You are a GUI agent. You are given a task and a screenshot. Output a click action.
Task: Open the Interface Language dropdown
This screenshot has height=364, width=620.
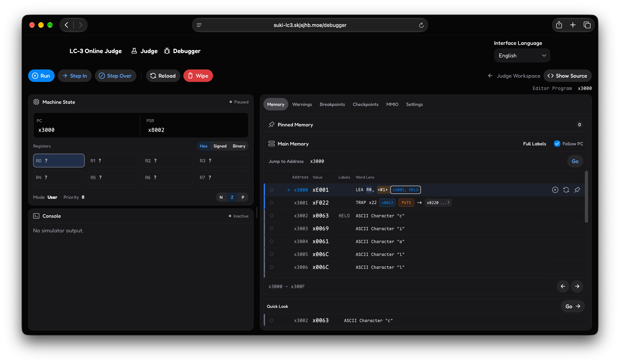pyautogui.click(x=522, y=56)
